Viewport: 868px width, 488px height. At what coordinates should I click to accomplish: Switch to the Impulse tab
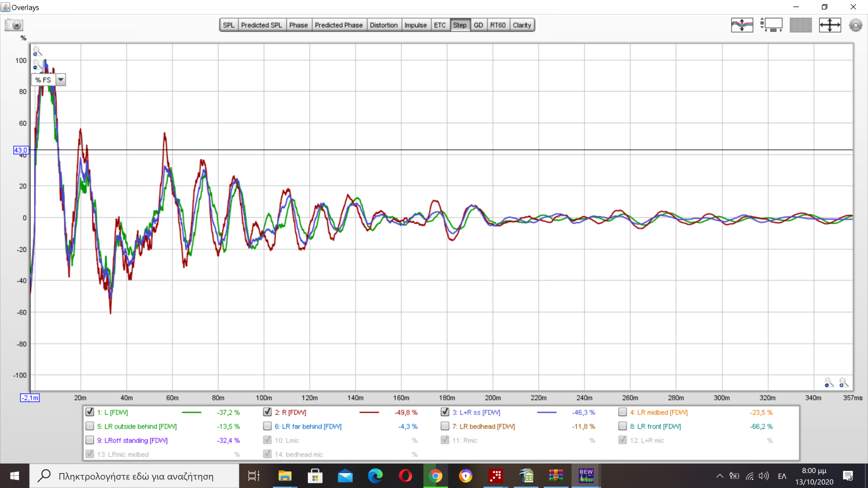tap(415, 25)
